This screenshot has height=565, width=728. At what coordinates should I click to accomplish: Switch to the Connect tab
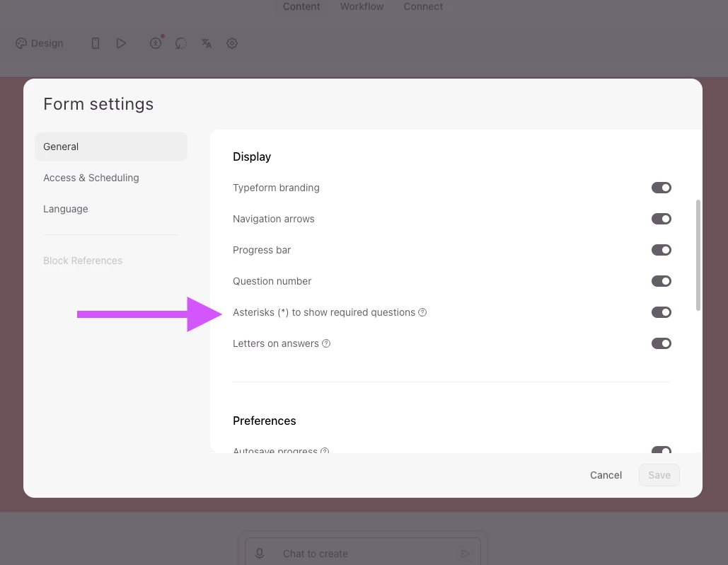423,6
